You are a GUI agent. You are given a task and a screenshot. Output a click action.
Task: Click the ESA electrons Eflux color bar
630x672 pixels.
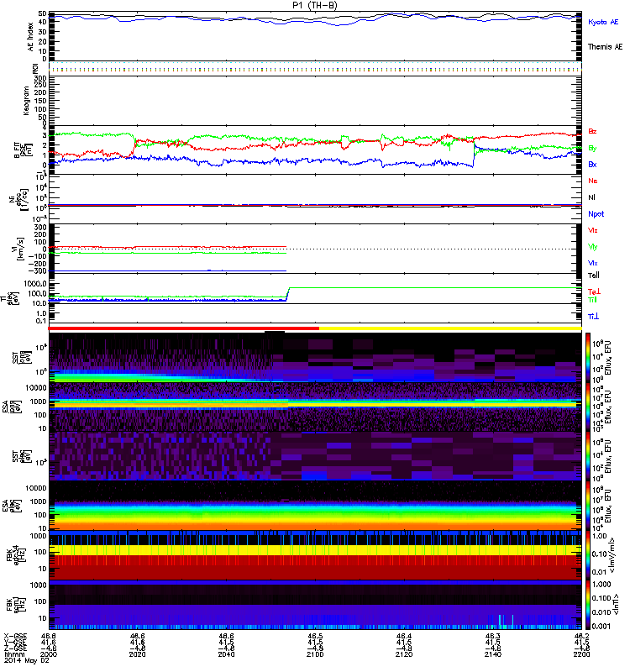point(588,506)
